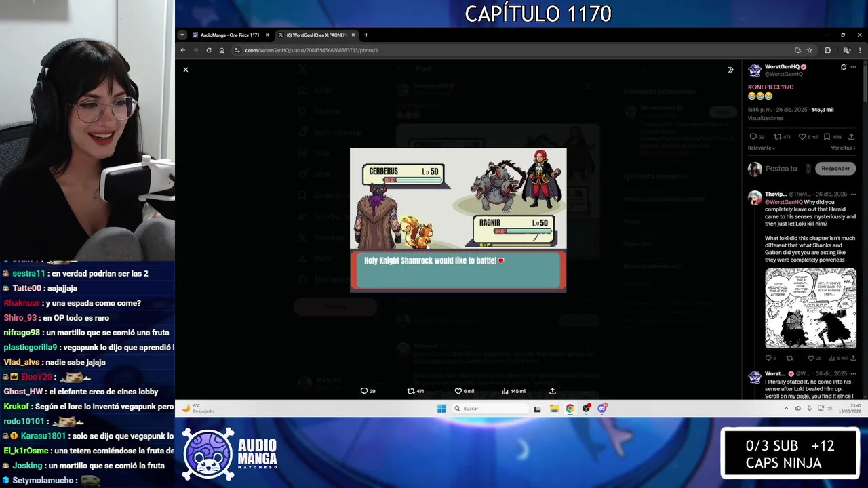Repost icon under the photo showing 471
The image size is (868, 488).
415,391
